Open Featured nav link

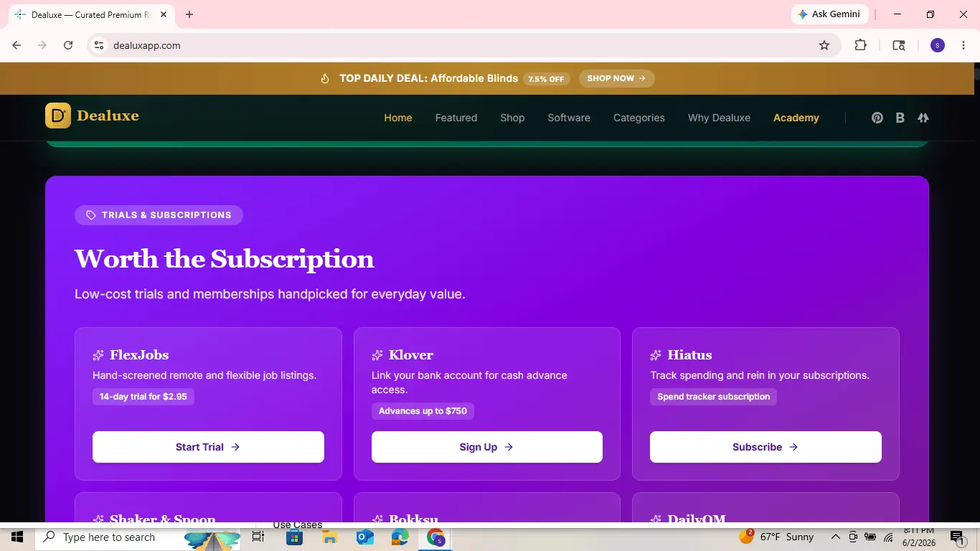[456, 118]
